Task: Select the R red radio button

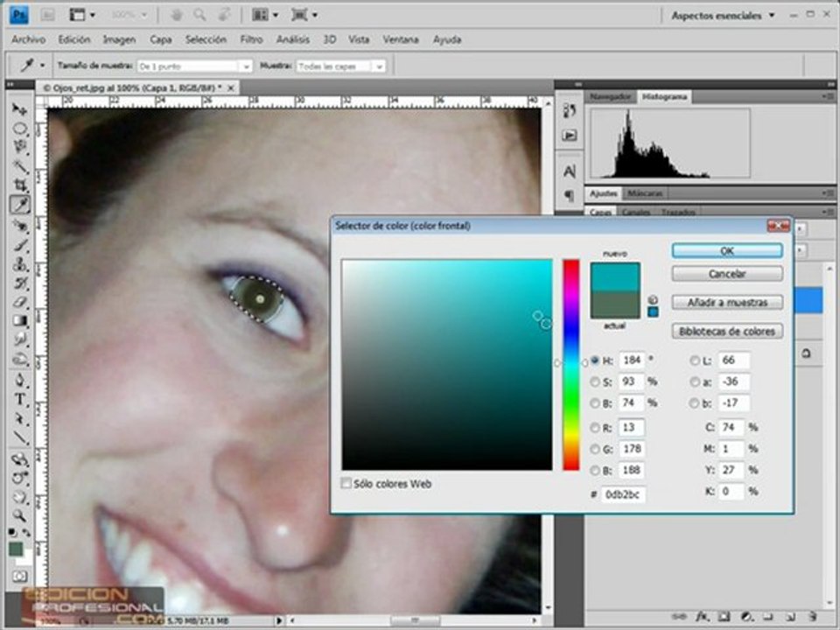Action: coord(595,428)
